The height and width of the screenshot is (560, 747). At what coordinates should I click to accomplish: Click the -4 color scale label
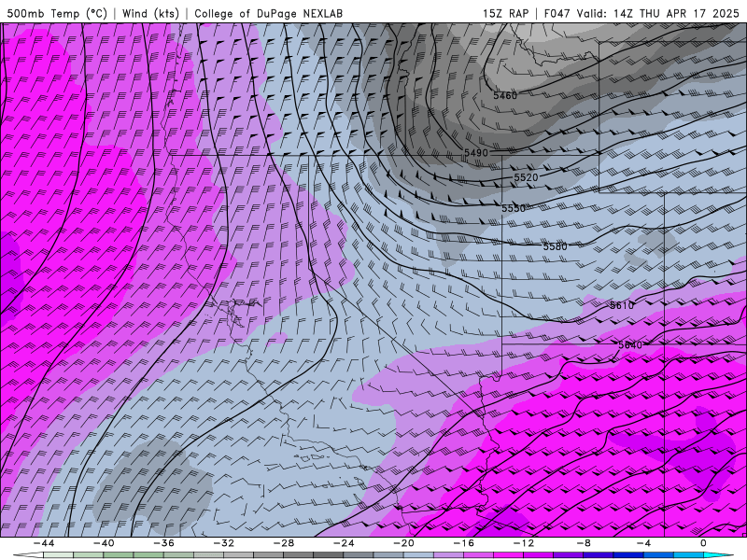[643, 543]
